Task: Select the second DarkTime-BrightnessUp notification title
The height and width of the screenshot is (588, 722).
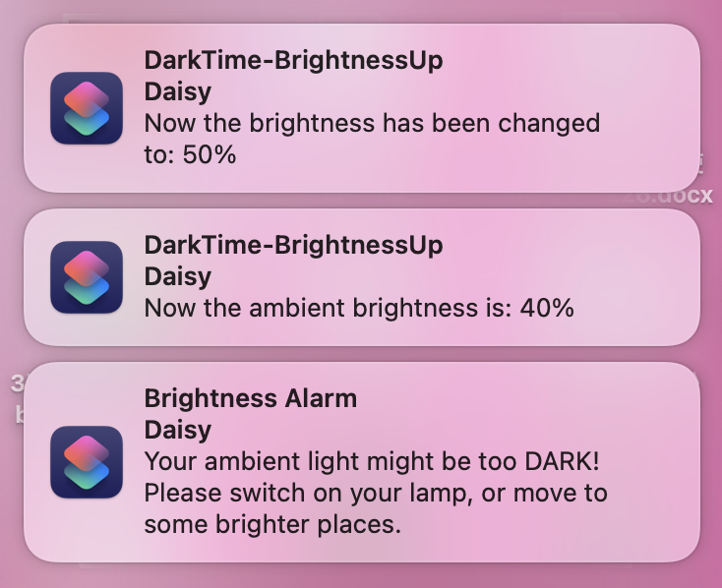Action: click(293, 246)
